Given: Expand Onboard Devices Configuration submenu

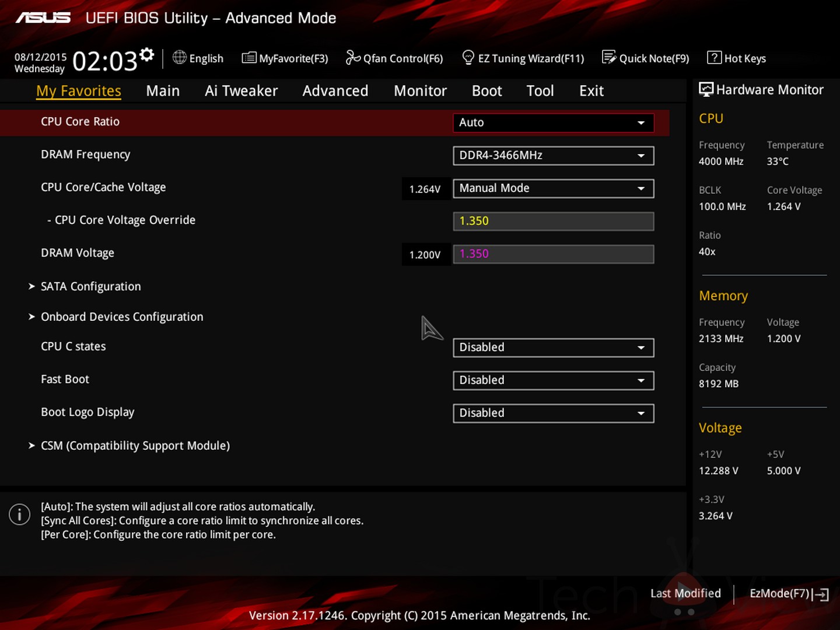Looking at the screenshot, I should pos(122,317).
